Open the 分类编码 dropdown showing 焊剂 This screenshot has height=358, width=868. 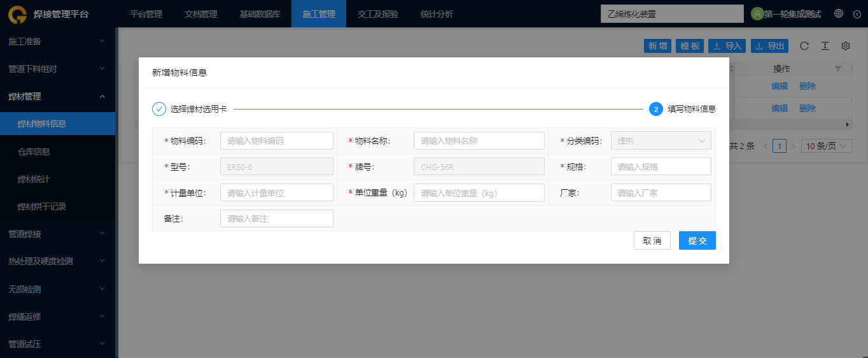point(661,141)
